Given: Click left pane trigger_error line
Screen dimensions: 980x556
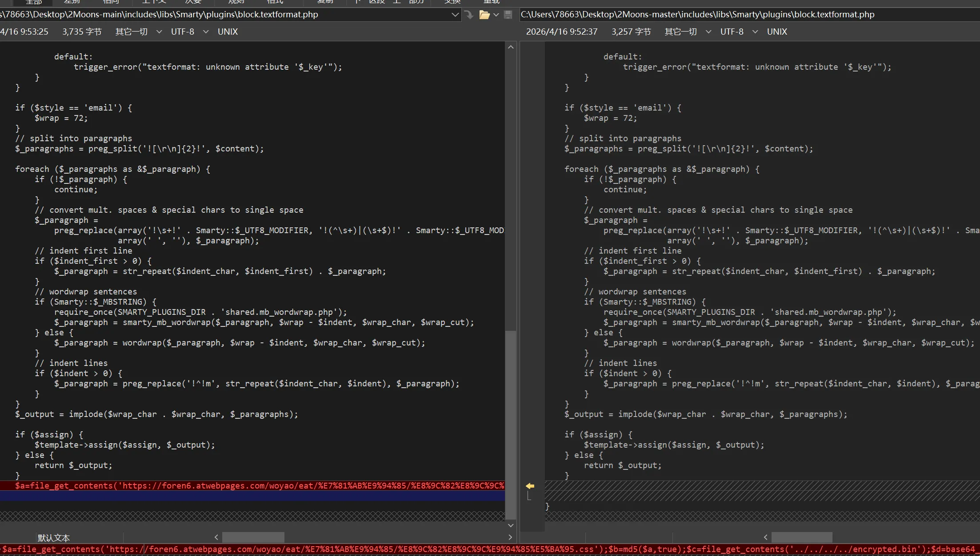Looking at the screenshot, I should point(208,67).
